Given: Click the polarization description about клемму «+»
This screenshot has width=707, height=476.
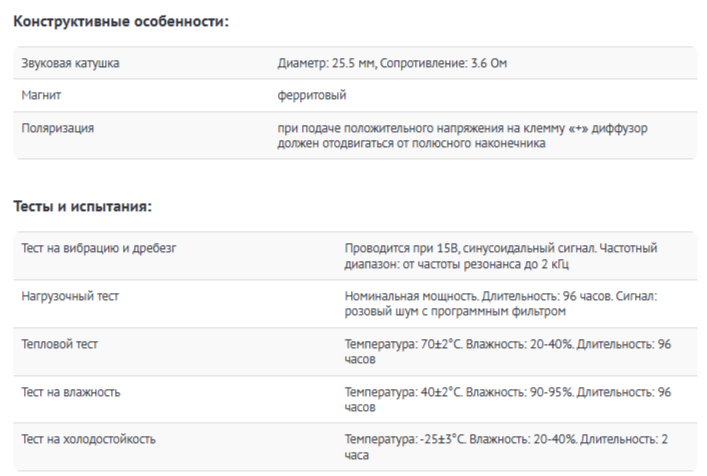Looking at the screenshot, I should [x=462, y=135].
